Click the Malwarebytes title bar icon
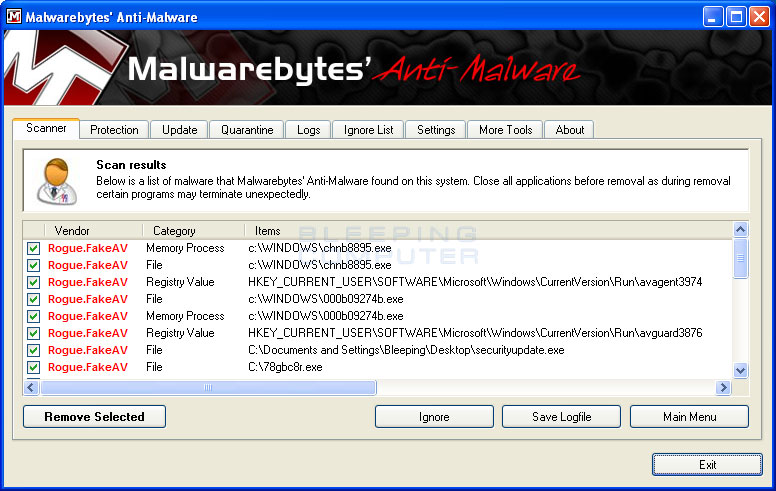Screen dimensions: 776x491 click(x=14, y=16)
